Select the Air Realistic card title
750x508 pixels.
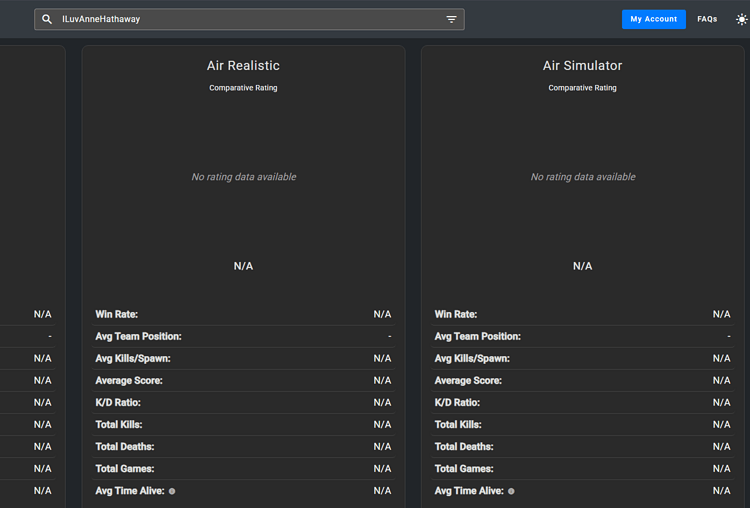point(243,66)
